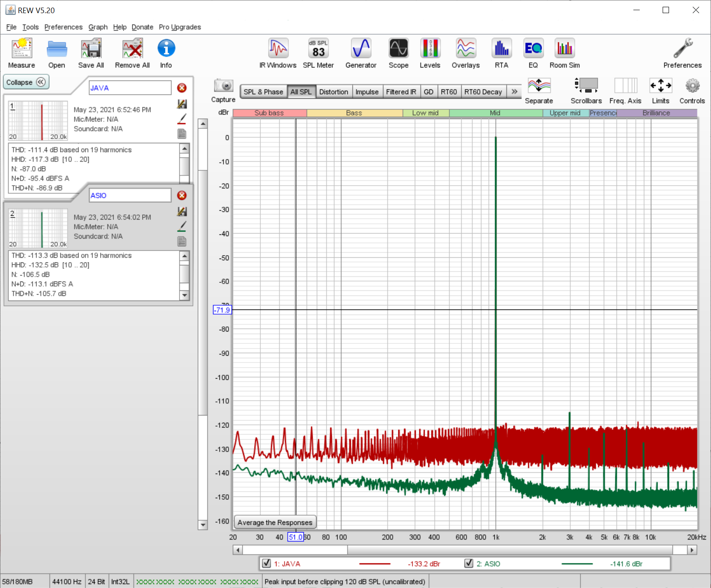Viewport: 711px width, 588px height.
Task: Remove All measurements
Action: [x=132, y=53]
